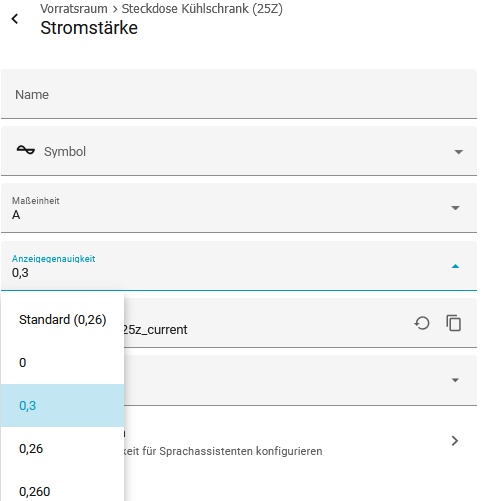This screenshot has width=486, height=501.
Task: Collapse the Anzeigegenauigkeit dropdown arrow
Action: (x=455, y=266)
